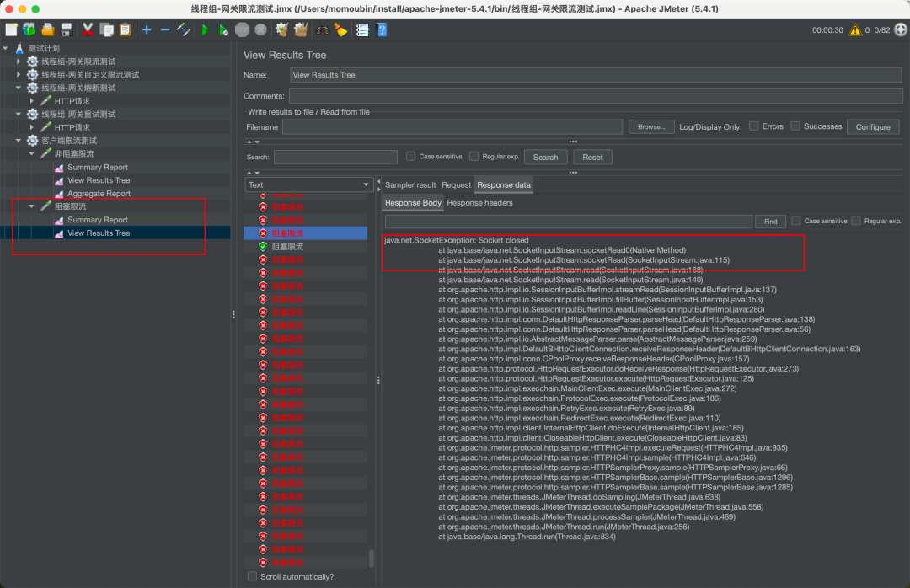Image resolution: width=910 pixels, height=588 pixels.
Task: Select Summary Report under 非阻塞限流
Action: (98, 167)
